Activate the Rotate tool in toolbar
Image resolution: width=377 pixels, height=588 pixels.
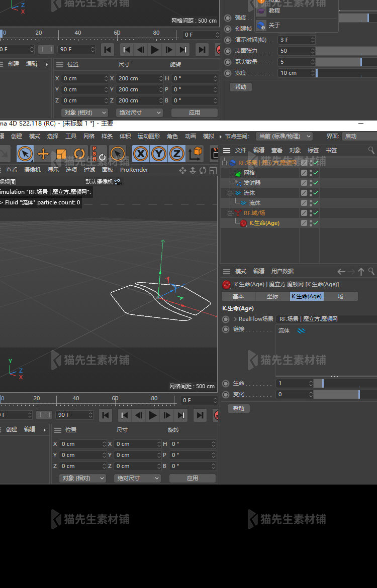(x=79, y=154)
